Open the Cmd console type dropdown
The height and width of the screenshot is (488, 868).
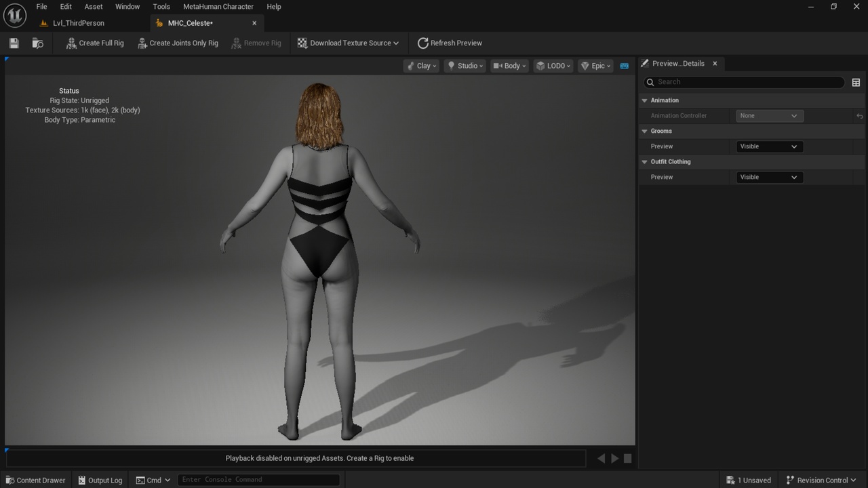(x=153, y=480)
